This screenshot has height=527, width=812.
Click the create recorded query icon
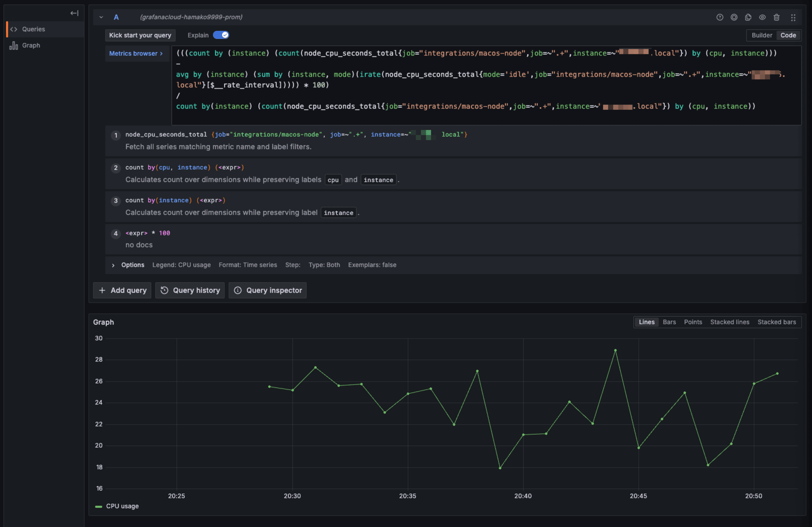(734, 17)
